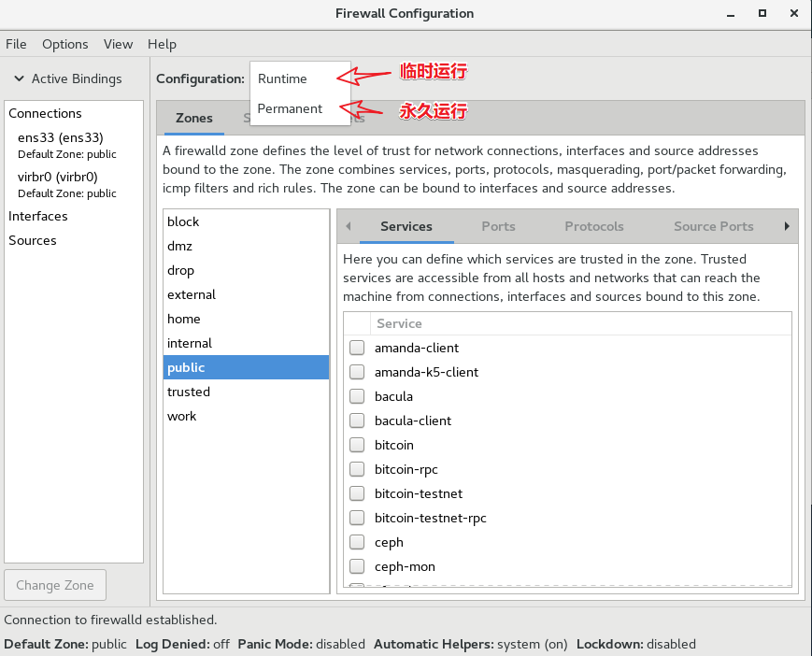The height and width of the screenshot is (656, 812).
Task: Enable the amanda-client service
Action: click(356, 347)
